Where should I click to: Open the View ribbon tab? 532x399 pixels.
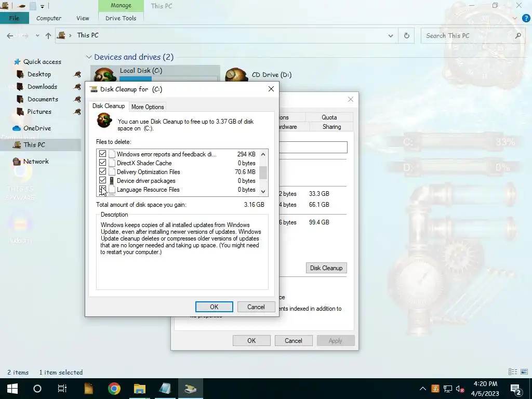[83, 18]
